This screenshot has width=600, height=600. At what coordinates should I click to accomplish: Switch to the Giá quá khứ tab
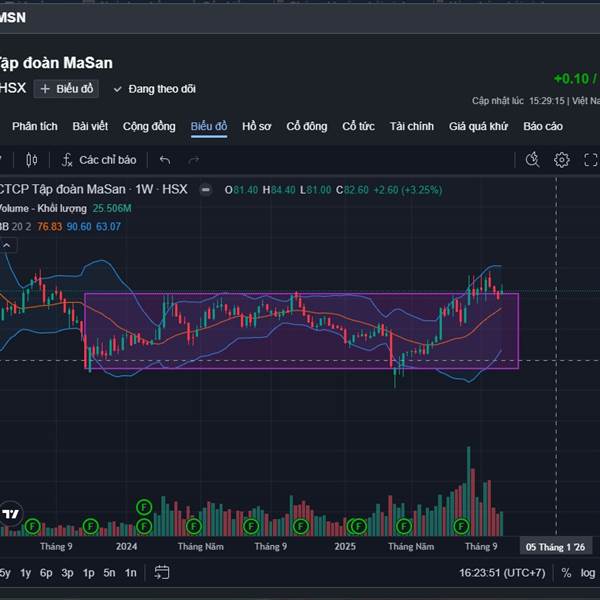[478, 126]
